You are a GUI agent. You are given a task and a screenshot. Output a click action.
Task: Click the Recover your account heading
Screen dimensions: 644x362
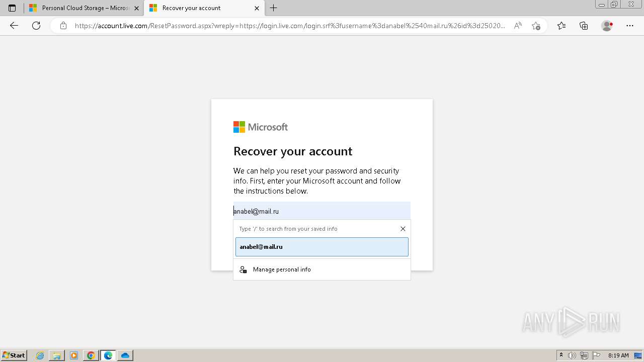[293, 151]
